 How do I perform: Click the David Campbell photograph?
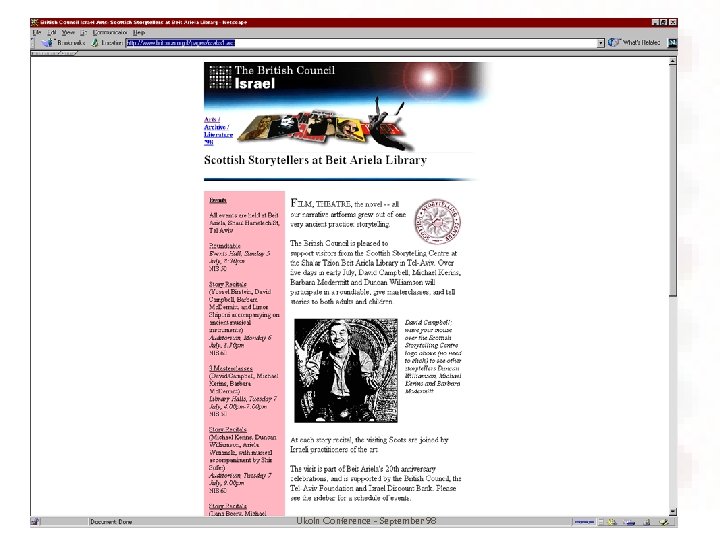tap(346, 371)
